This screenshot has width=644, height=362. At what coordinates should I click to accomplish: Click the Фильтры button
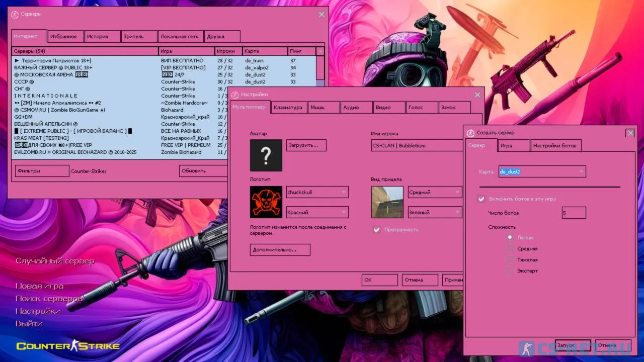(x=42, y=171)
